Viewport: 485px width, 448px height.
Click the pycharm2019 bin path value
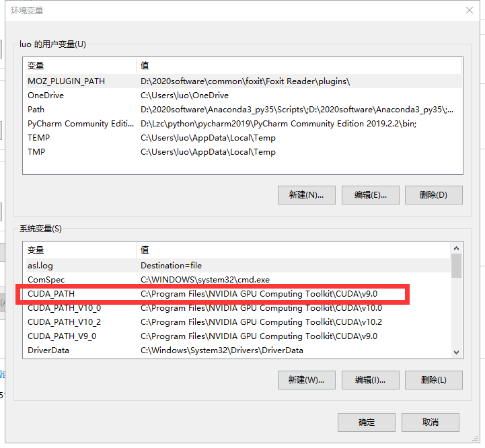pos(278,124)
